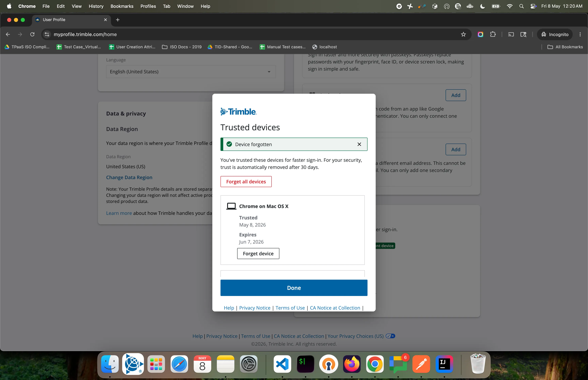Open TPaaS ISO Compli... bookmark
This screenshot has height=380, width=588.
[27, 47]
